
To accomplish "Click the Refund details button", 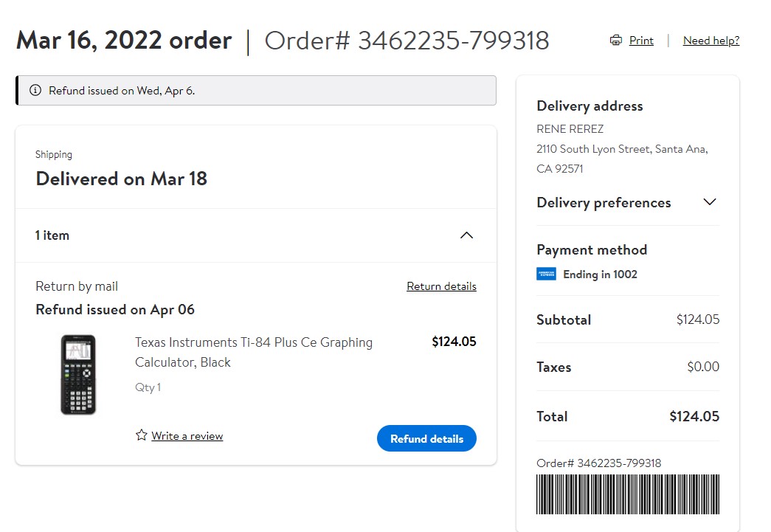I will pos(426,438).
